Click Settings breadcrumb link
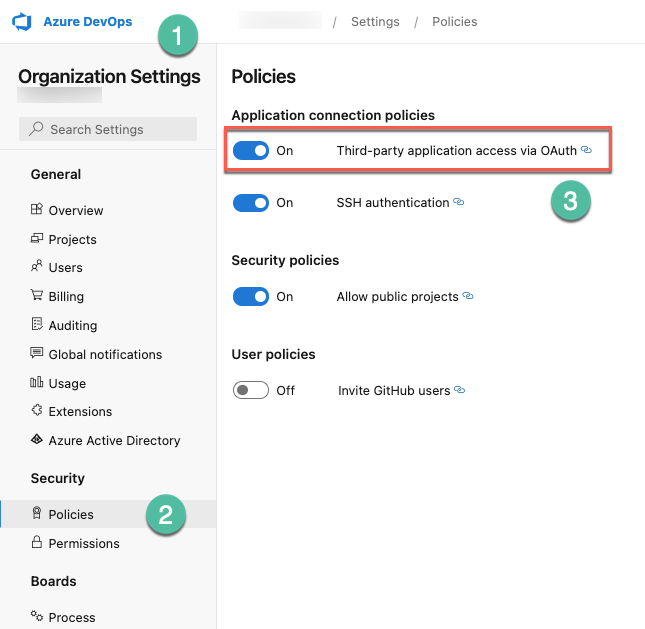Image resolution: width=645 pixels, height=629 pixels. [x=375, y=21]
